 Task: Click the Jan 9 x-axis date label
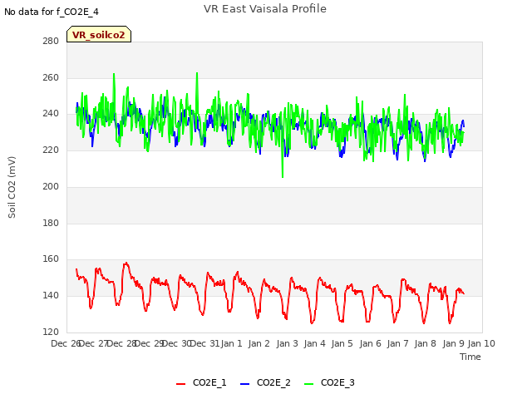click(x=453, y=343)
